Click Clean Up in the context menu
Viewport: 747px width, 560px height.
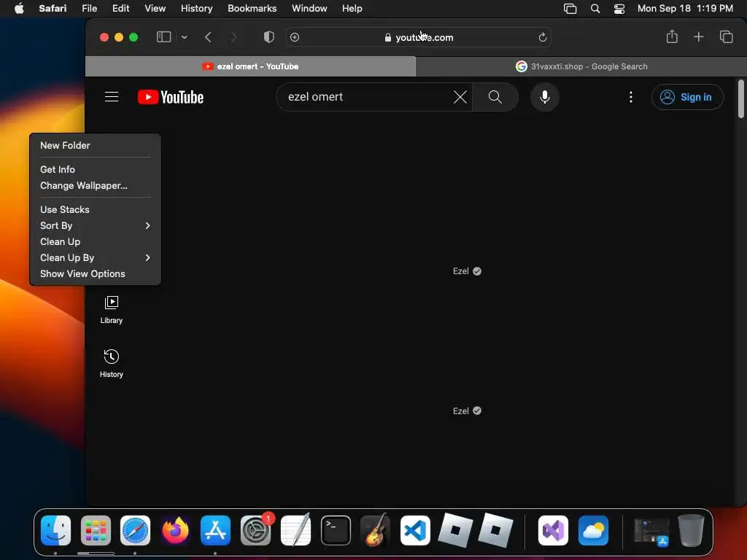tap(96, 242)
